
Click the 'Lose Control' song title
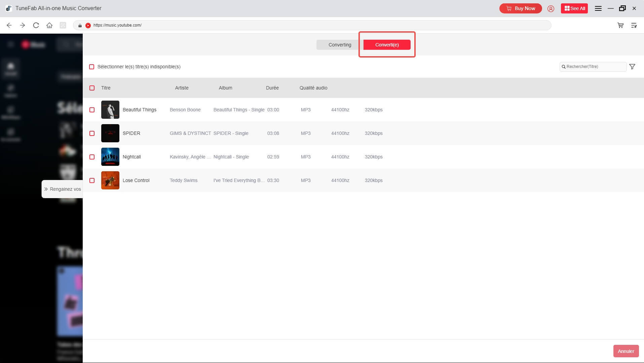136,180
